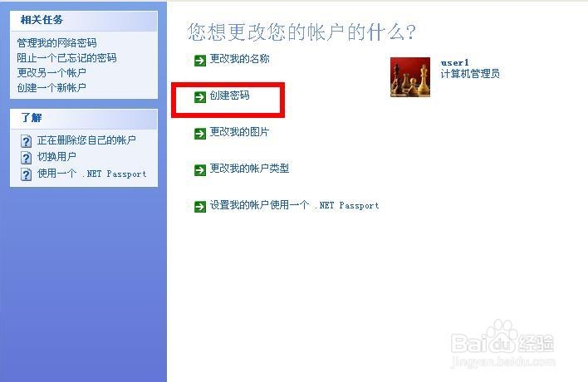
Task: Click green arrow icon beside 创建密码
Action: pyautogui.click(x=200, y=97)
